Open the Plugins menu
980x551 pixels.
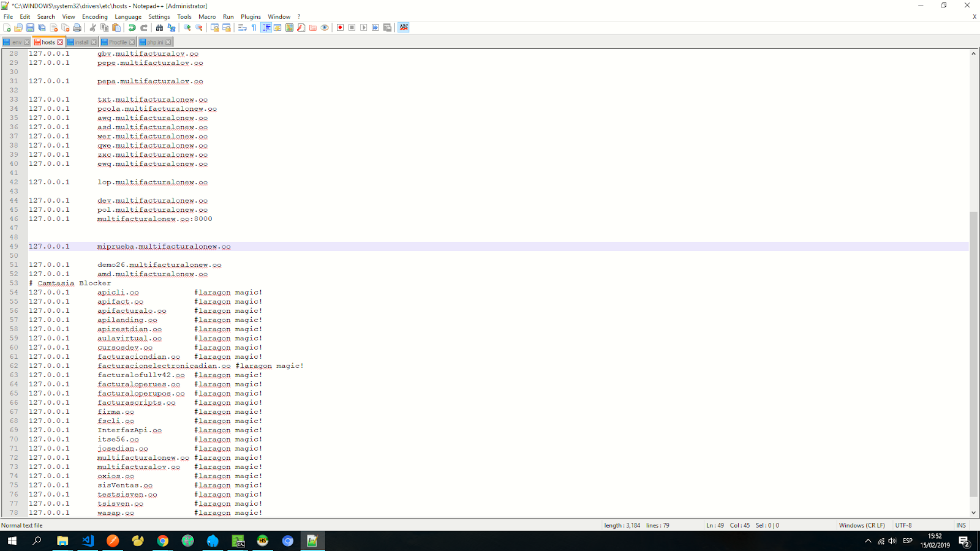click(251, 17)
